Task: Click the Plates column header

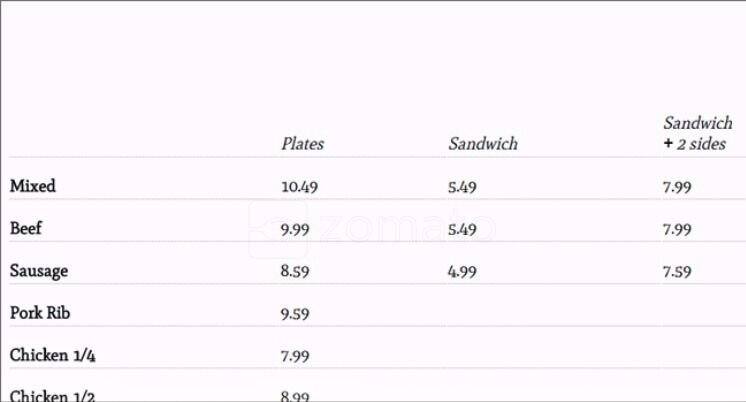Action: pyautogui.click(x=302, y=144)
